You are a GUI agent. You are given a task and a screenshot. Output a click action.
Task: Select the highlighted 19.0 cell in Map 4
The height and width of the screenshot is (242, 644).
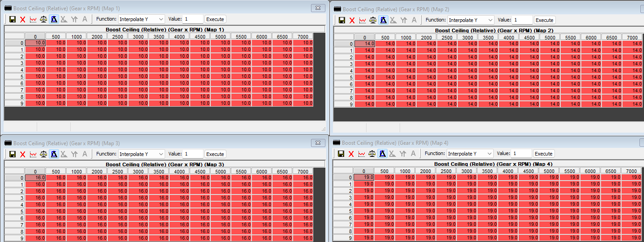[x=364, y=177]
